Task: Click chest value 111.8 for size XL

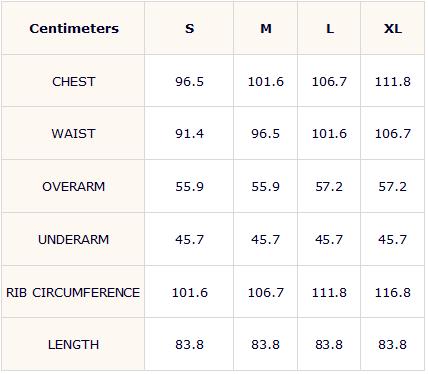Action: point(393,82)
